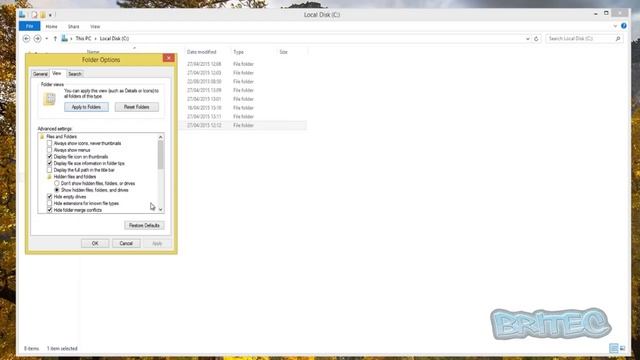640x360 pixels.
Task: Click Hidden files and folders tree node
Action: click(x=75, y=177)
